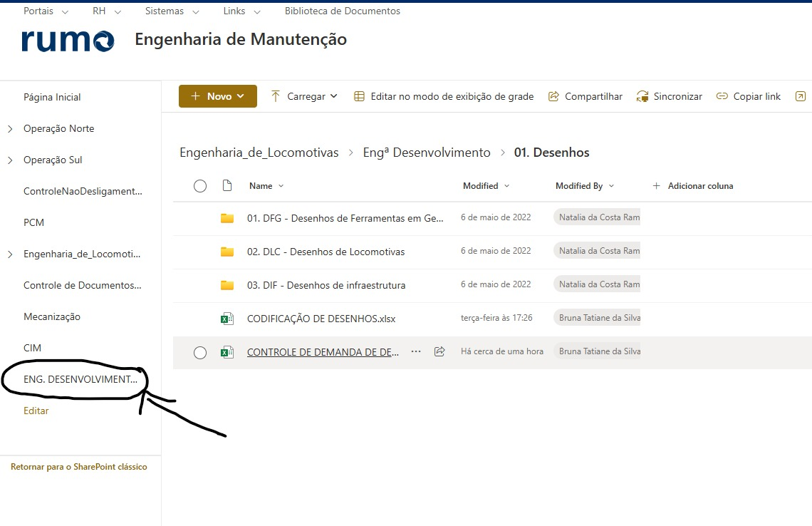Viewport: 812px width, 526px height.
Task: Open the Portais top menu
Action: point(46,11)
